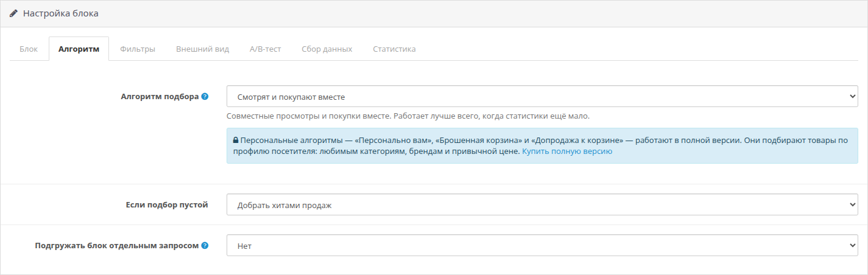Open the Нет dropdown for separate request
Image resolution: width=868 pixels, height=275 pixels.
[542, 246]
